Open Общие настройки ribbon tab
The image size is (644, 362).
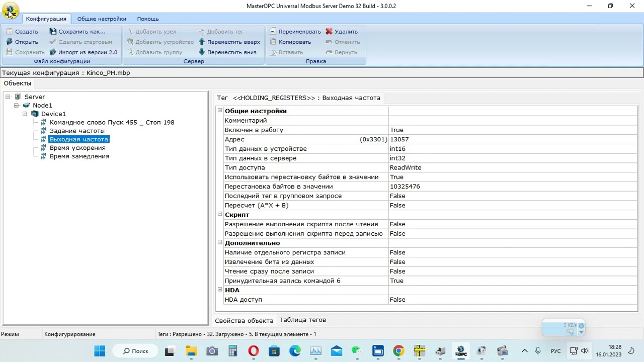pyautogui.click(x=102, y=19)
